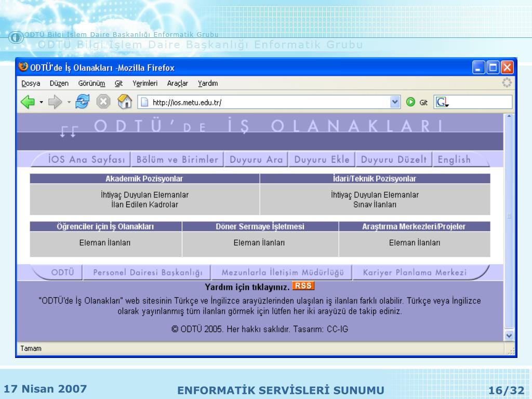Click the green Back arrow button

point(28,102)
